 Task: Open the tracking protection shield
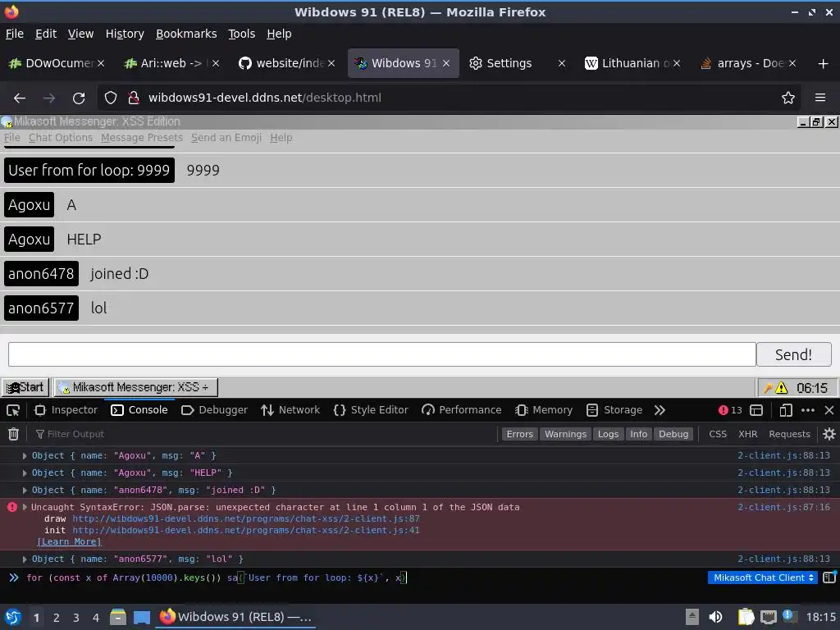click(111, 98)
